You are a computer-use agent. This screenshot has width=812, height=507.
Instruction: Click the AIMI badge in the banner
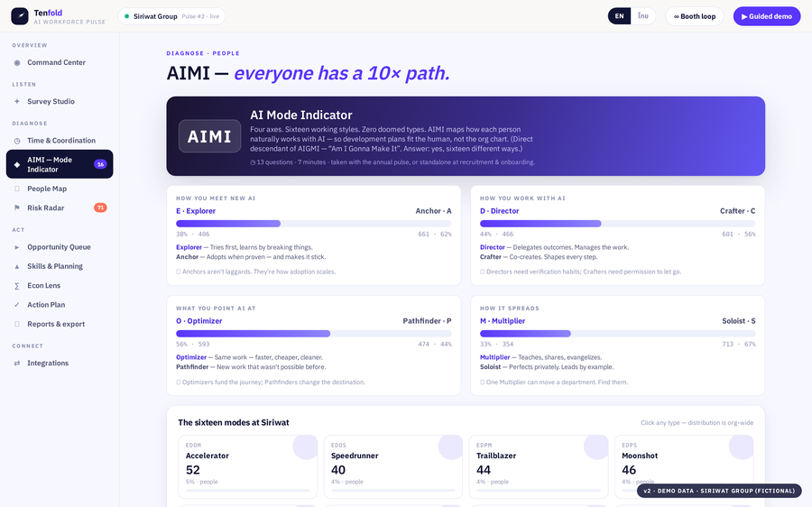click(x=209, y=136)
